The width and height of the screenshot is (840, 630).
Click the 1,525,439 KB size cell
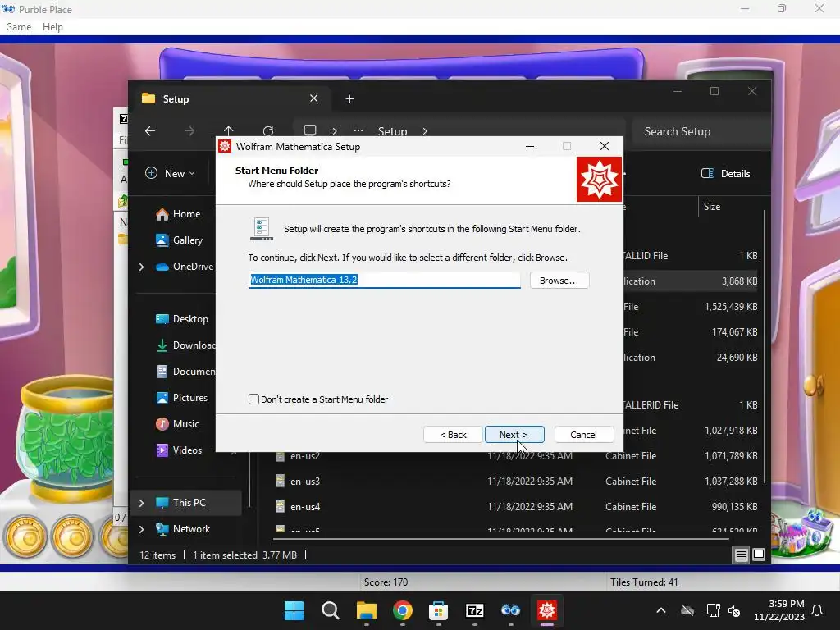pyautogui.click(x=731, y=307)
